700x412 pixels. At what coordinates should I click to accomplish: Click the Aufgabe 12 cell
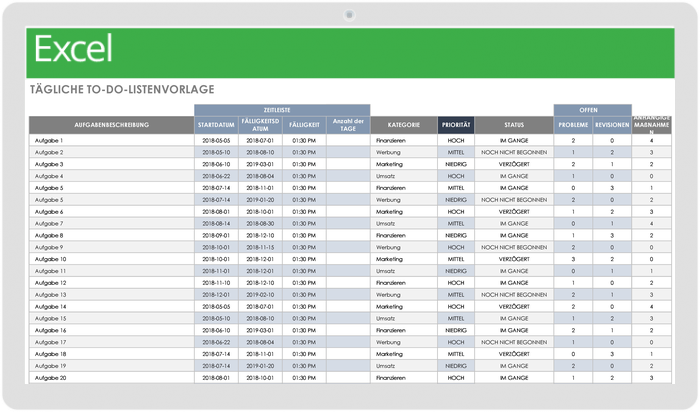pyautogui.click(x=112, y=283)
